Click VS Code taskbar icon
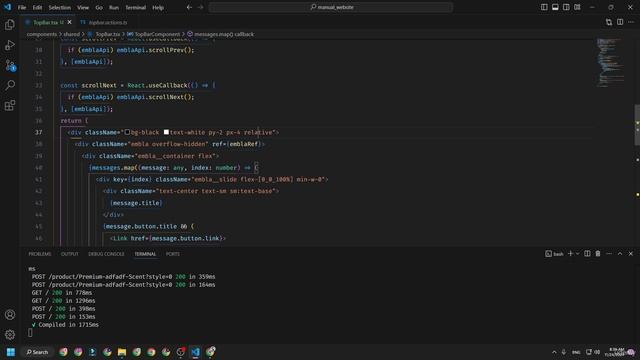Image resolution: width=640 pixels, height=360 pixels. pos(196,352)
